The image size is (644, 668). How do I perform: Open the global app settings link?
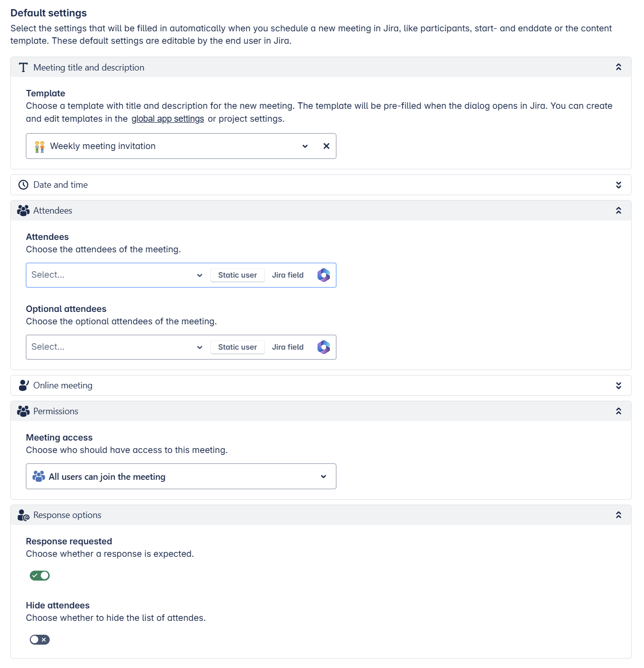pos(168,119)
